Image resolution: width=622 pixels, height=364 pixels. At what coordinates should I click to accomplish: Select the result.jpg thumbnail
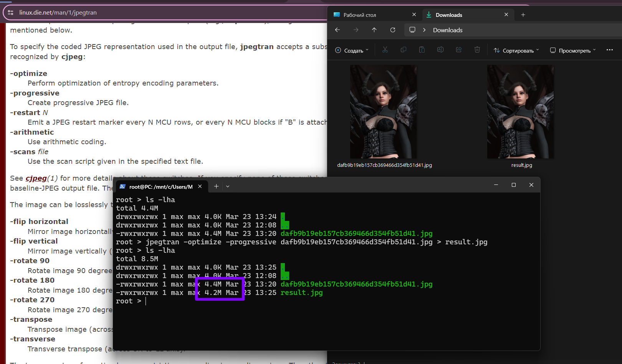521,112
